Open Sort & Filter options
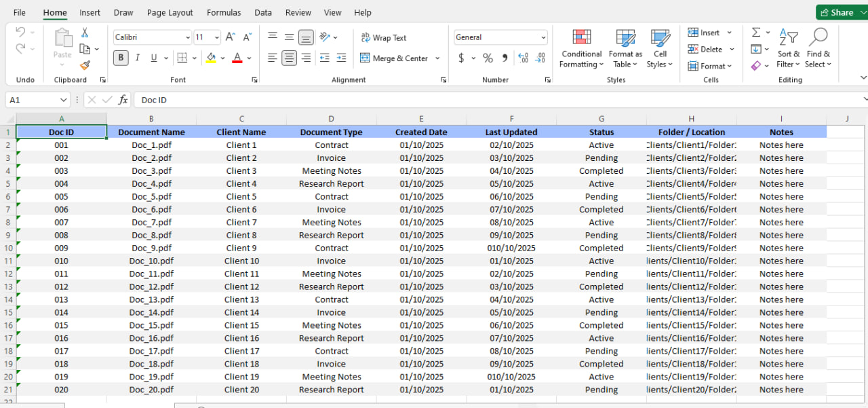The image size is (868, 408). (788, 48)
